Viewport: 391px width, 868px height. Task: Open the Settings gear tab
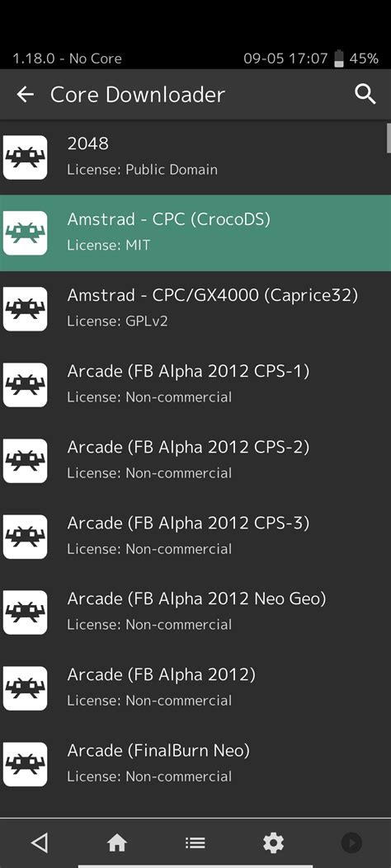[x=273, y=842]
